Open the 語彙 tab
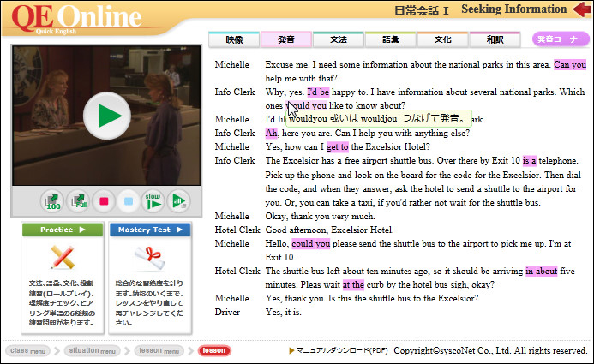The width and height of the screenshot is (594, 364). pyautogui.click(x=391, y=39)
